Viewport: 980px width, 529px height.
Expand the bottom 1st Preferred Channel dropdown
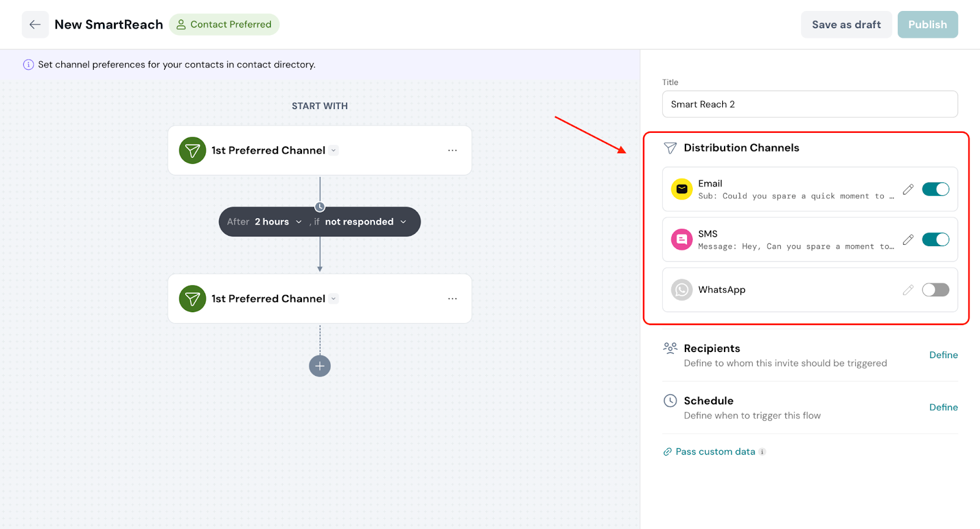tap(334, 299)
